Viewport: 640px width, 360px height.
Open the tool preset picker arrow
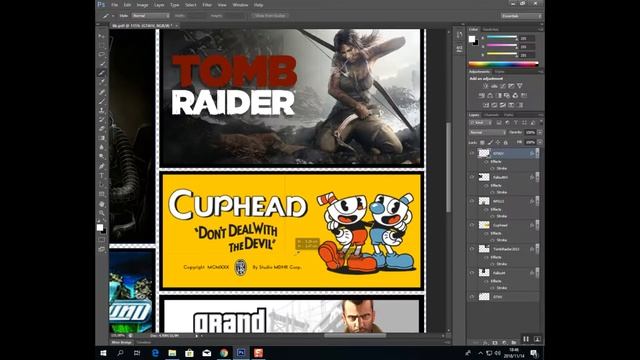113,16
